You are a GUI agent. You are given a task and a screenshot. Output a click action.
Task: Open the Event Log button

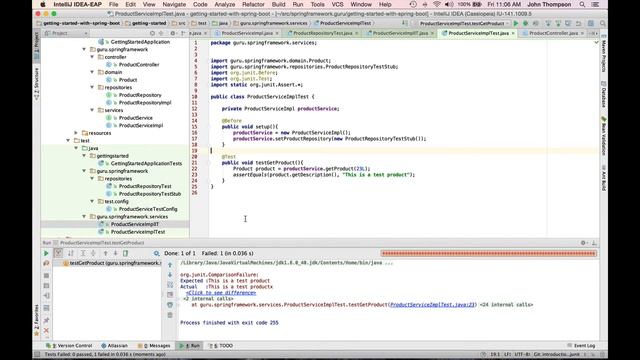(581, 346)
